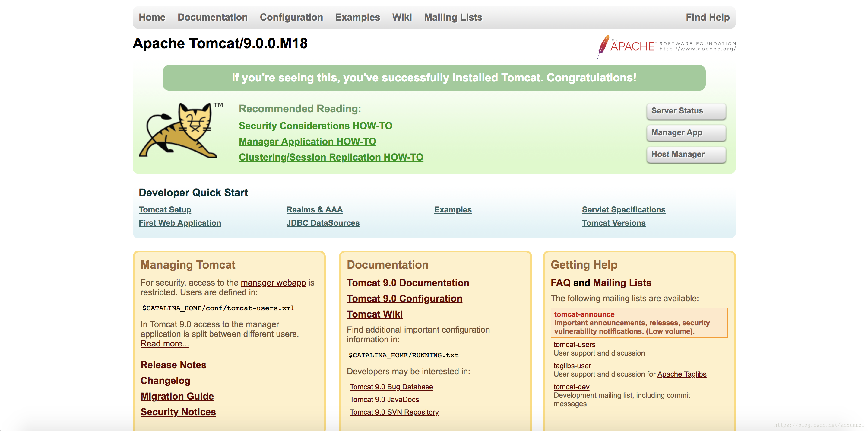
Task: Open the Release Notes link
Action: coord(173,365)
